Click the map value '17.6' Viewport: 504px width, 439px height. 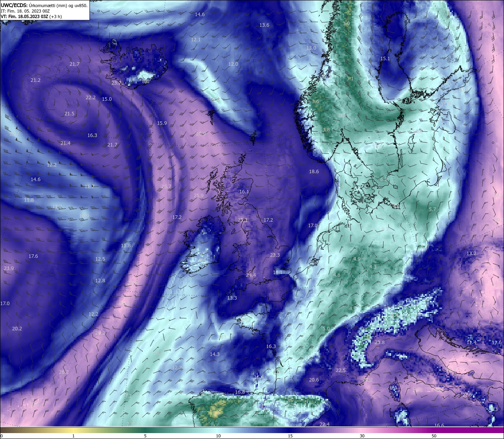pyautogui.click(x=33, y=256)
